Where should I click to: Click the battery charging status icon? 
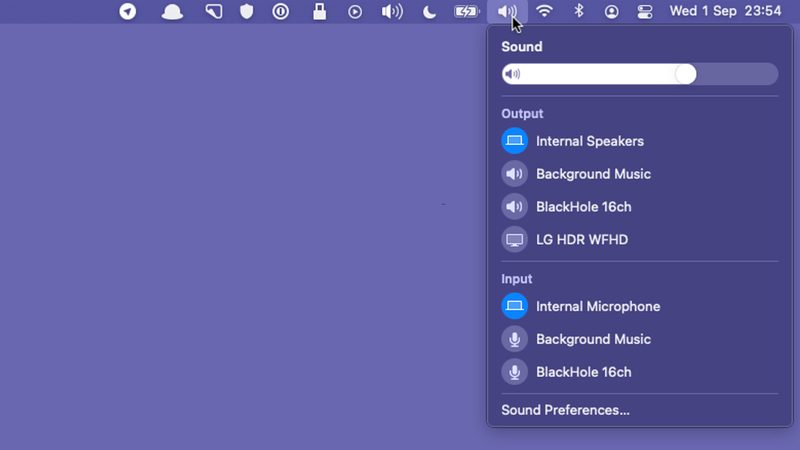(x=467, y=11)
